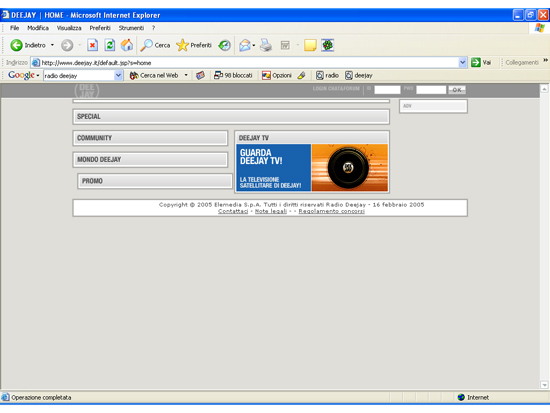Go to the Home page icon
Screen dimensions: 550x413
[x=127, y=45]
